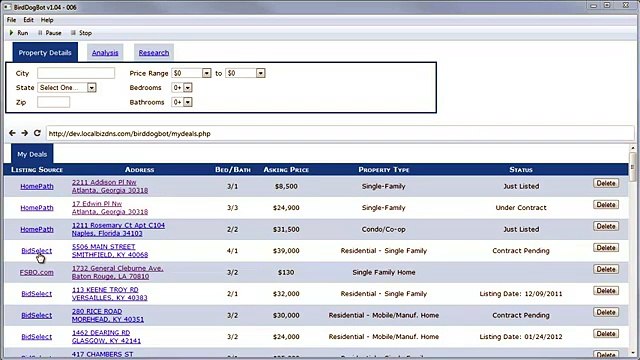Viewport: 640px width, 360px height.
Task: Click the Under Contract status cell
Action: point(521,208)
